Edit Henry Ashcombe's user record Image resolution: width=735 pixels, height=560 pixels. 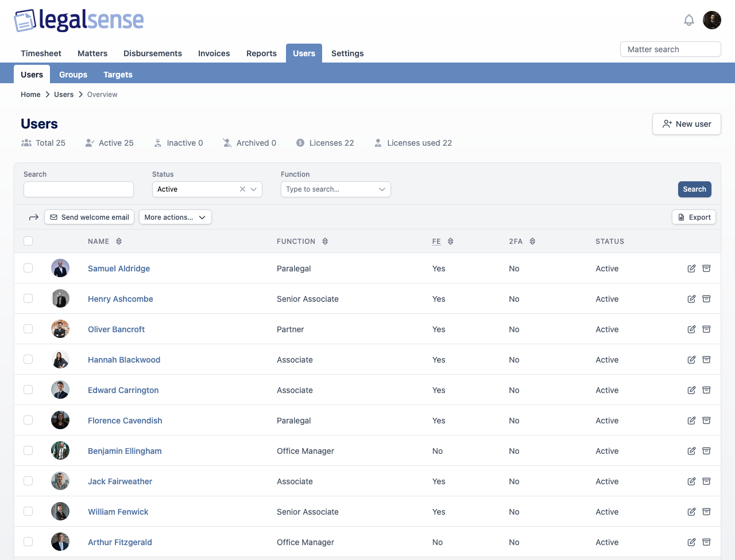click(x=691, y=299)
